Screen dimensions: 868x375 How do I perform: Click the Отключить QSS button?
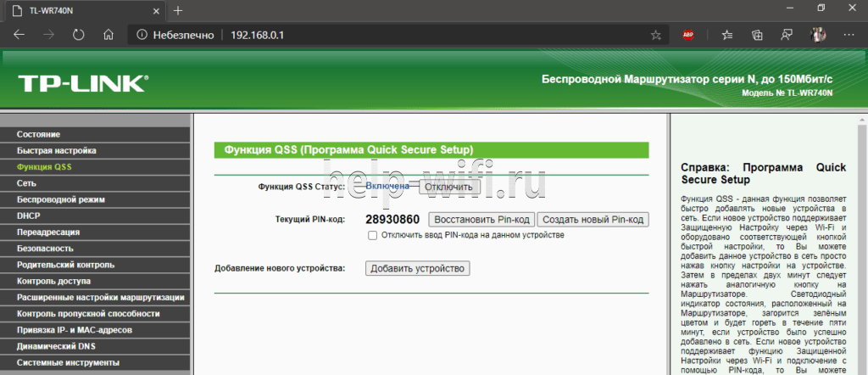click(x=449, y=187)
